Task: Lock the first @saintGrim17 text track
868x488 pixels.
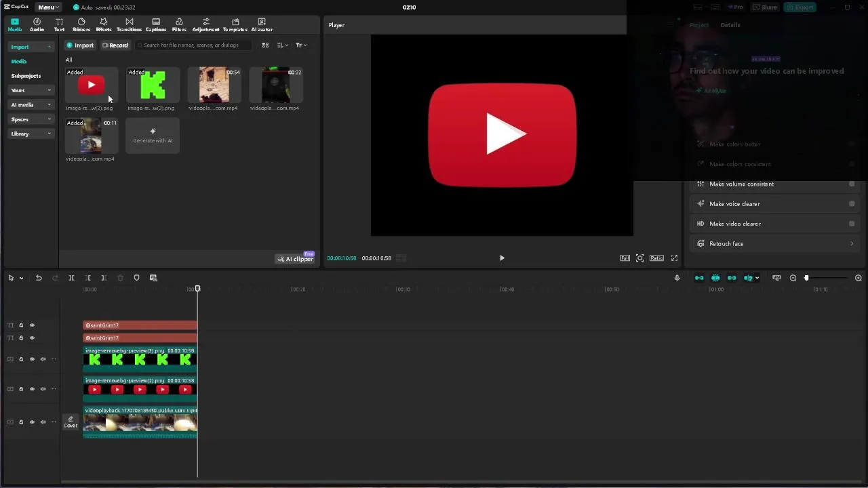Action: click(21, 325)
